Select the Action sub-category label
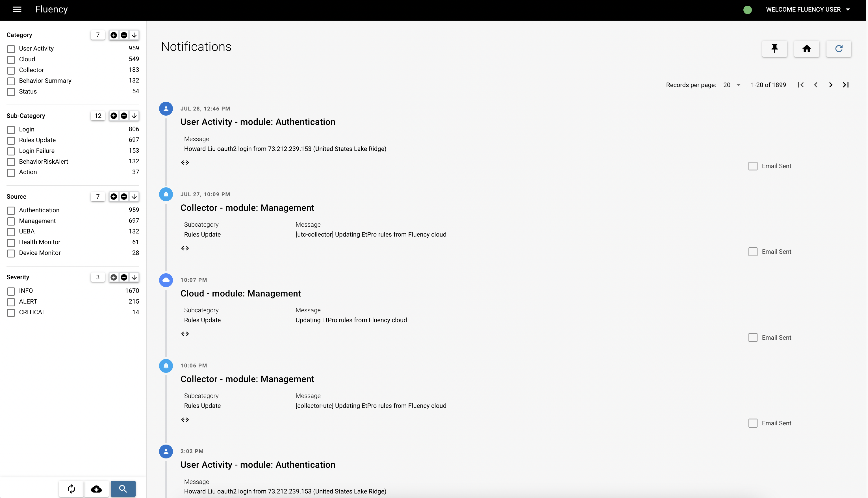868x498 pixels. click(28, 172)
